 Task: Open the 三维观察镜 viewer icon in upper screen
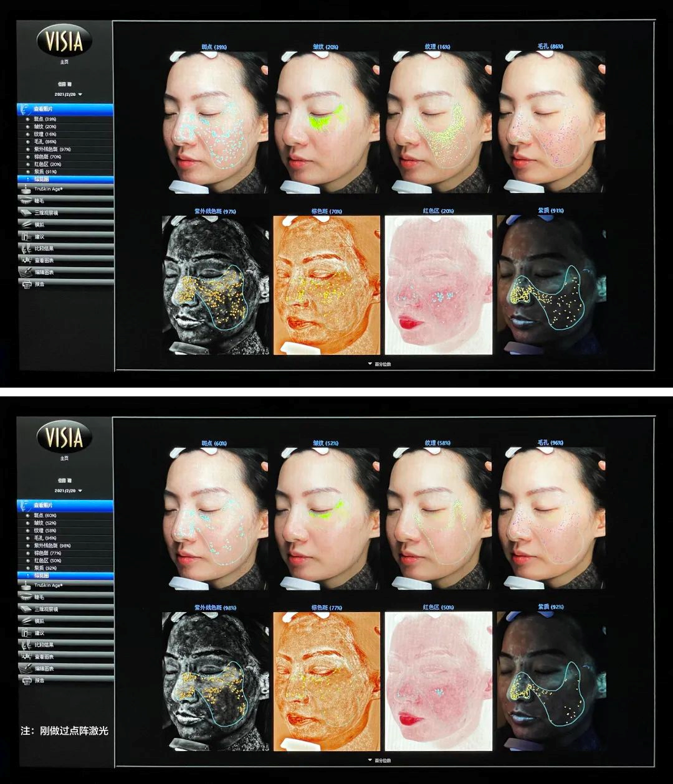pos(26,212)
